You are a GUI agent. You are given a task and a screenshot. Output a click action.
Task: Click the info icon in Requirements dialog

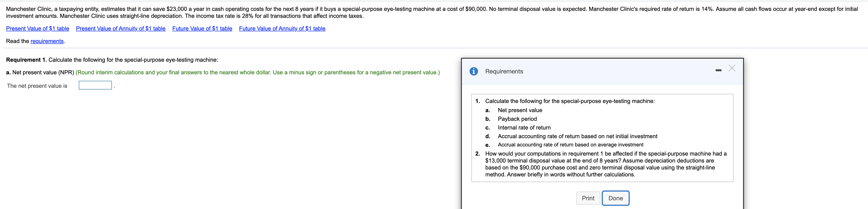point(474,71)
